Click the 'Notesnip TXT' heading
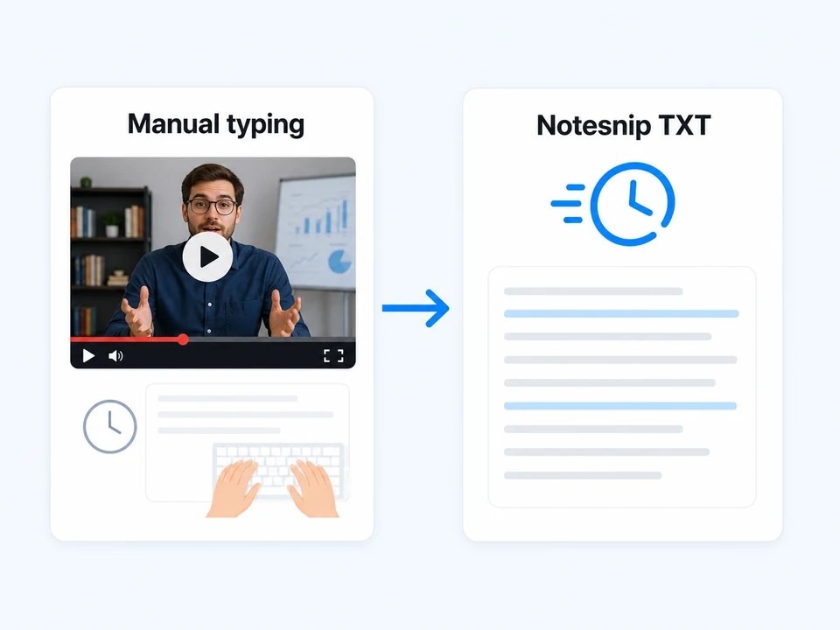The image size is (840, 630). pos(624,126)
